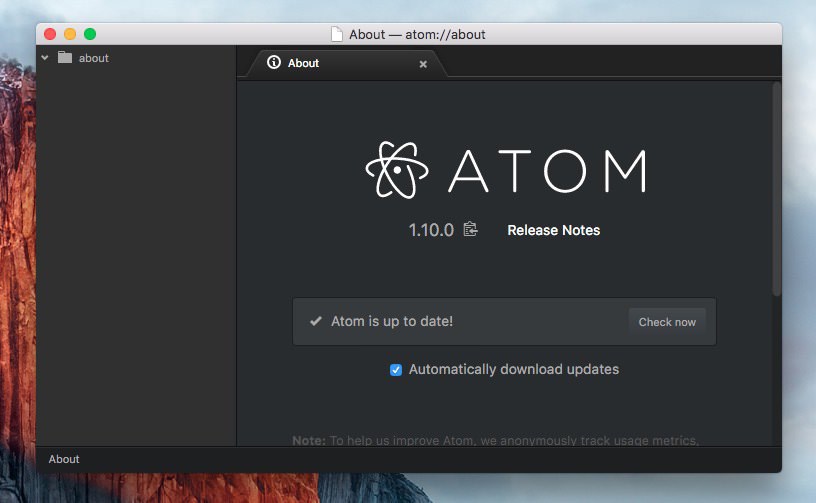Click the red close window button
The image size is (816, 503).
(50, 34)
